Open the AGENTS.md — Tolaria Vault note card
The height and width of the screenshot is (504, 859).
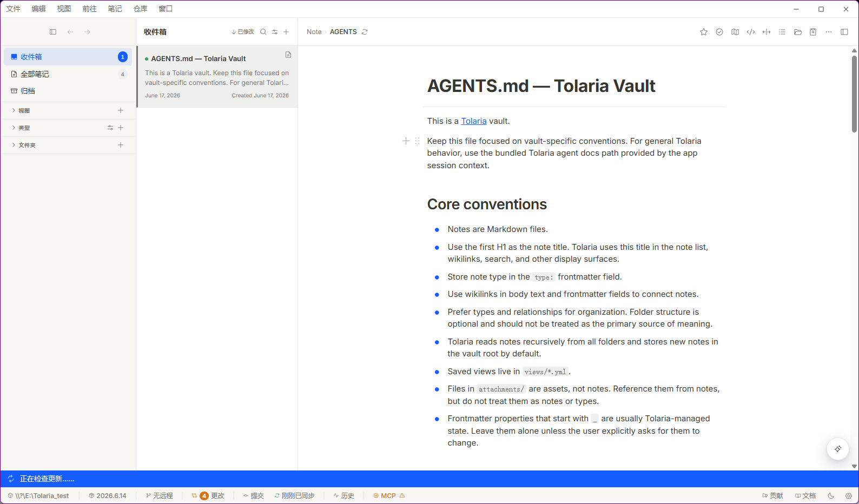coord(217,76)
